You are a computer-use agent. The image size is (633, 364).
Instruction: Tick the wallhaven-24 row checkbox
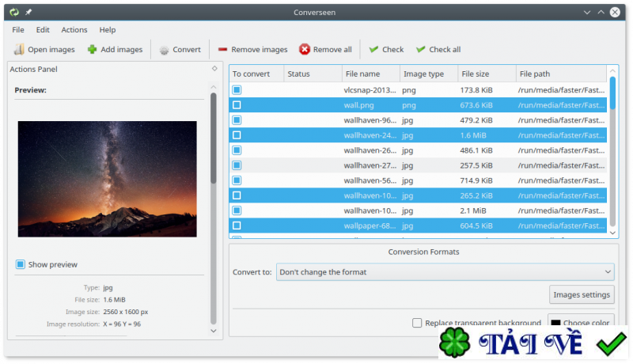pyautogui.click(x=237, y=135)
